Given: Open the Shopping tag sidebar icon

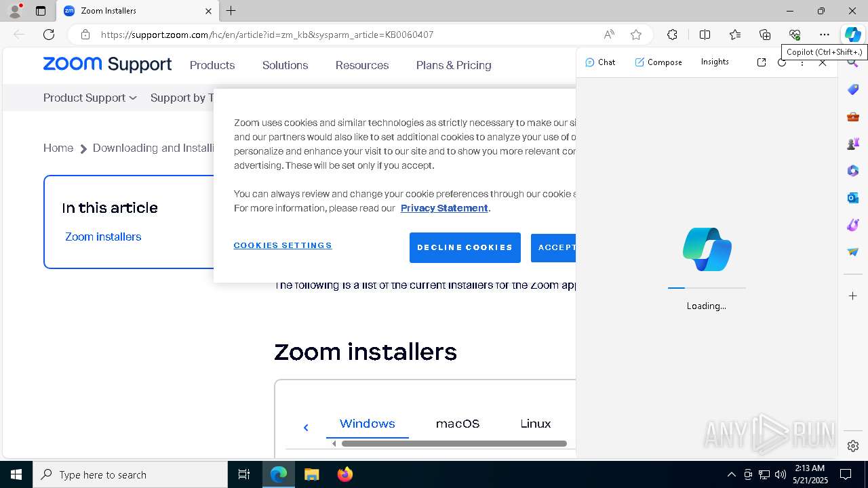Looking at the screenshot, I should click(853, 89).
